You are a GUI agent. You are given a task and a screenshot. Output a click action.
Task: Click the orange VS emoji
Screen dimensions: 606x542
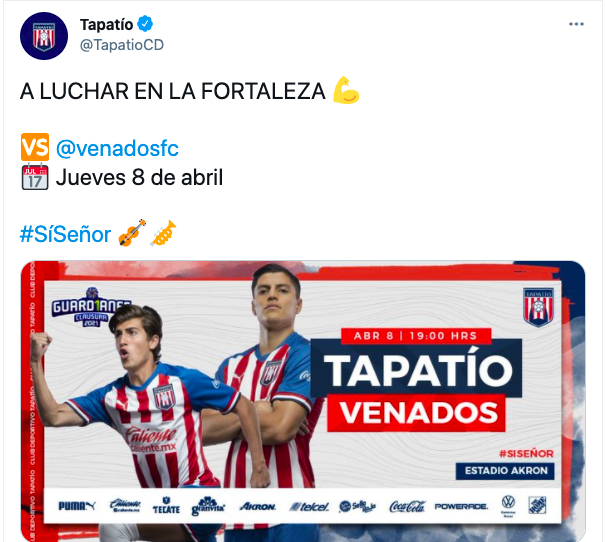(35, 147)
